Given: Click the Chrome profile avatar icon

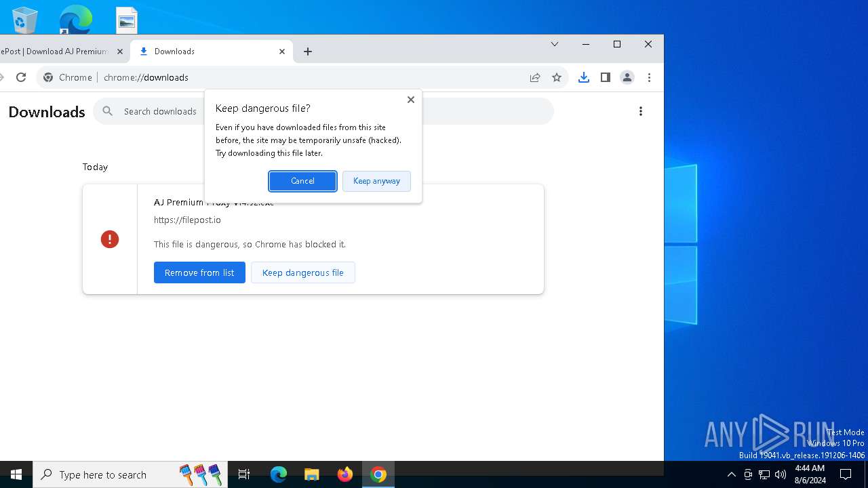Looking at the screenshot, I should [627, 77].
